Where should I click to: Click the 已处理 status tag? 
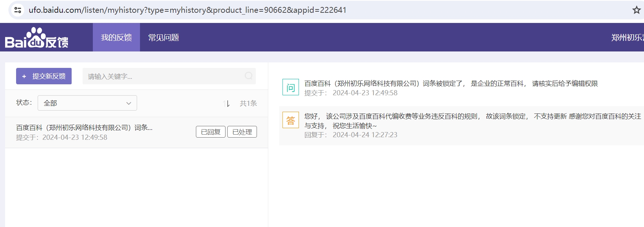pyautogui.click(x=242, y=132)
